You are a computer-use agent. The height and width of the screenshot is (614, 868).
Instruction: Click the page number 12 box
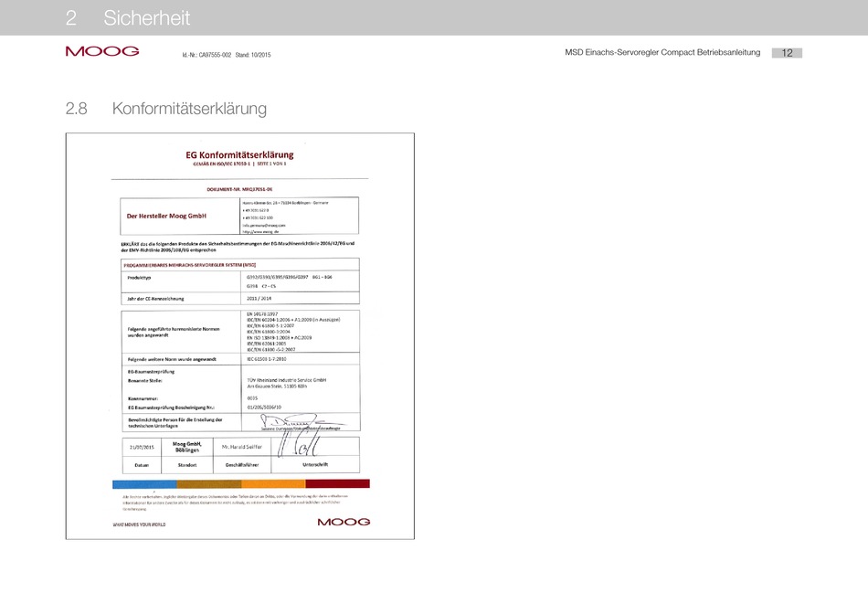[787, 53]
